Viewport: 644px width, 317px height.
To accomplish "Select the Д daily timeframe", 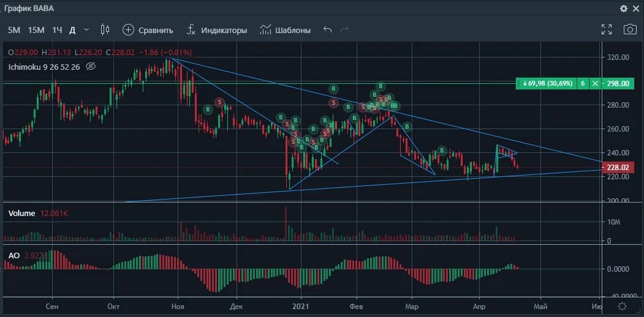I will coord(72,30).
